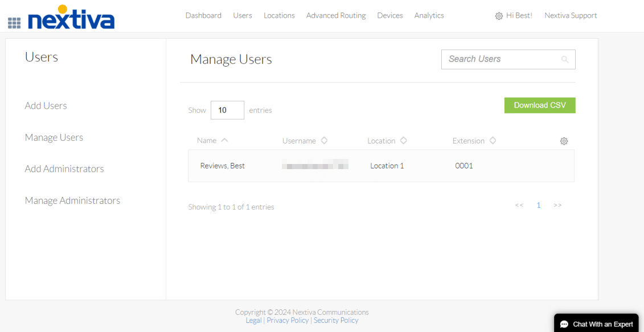This screenshot has height=332, width=644.
Task: Open the table column settings gear
Action: (x=564, y=141)
